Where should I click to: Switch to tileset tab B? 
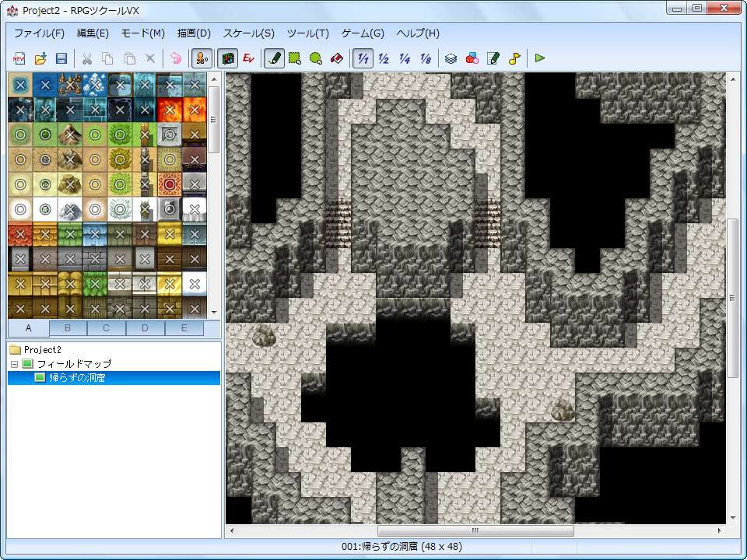pyautogui.click(x=68, y=327)
